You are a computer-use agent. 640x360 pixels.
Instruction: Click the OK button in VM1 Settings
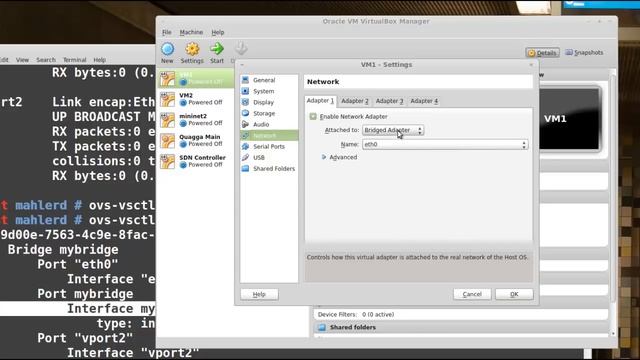pos(514,294)
